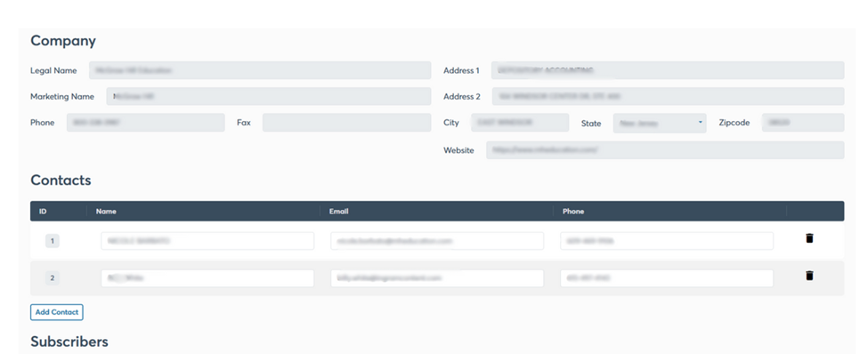The image size is (868, 354).
Task: Click the Zipcode field
Action: click(x=803, y=122)
